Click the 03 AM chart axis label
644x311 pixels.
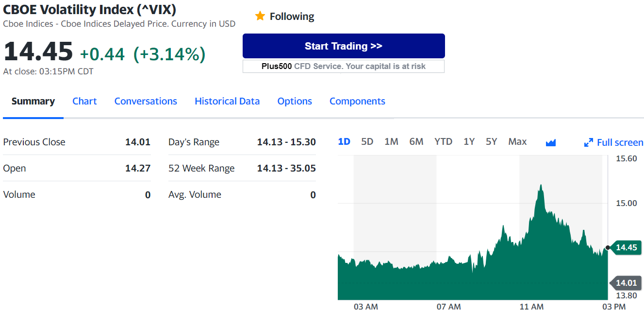366,307
